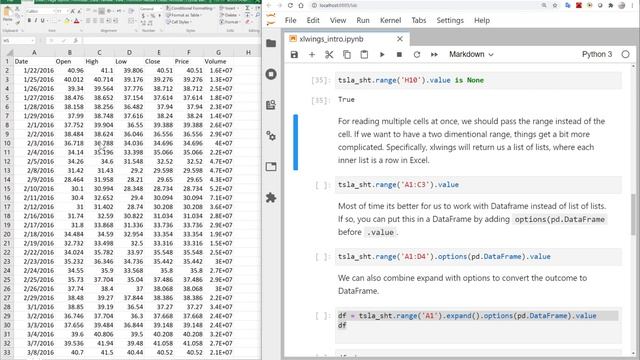Screen dimensions: 640x360
Task: Click the notebook vertical scrollbar thumb
Action: click(x=633, y=214)
